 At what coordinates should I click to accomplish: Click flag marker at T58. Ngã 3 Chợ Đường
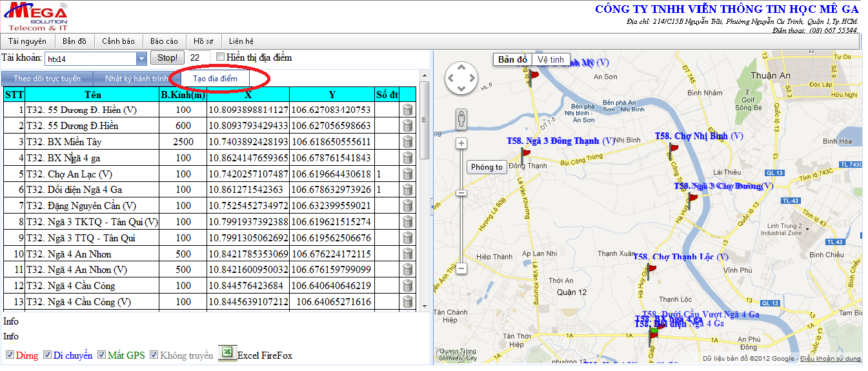(x=692, y=199)
